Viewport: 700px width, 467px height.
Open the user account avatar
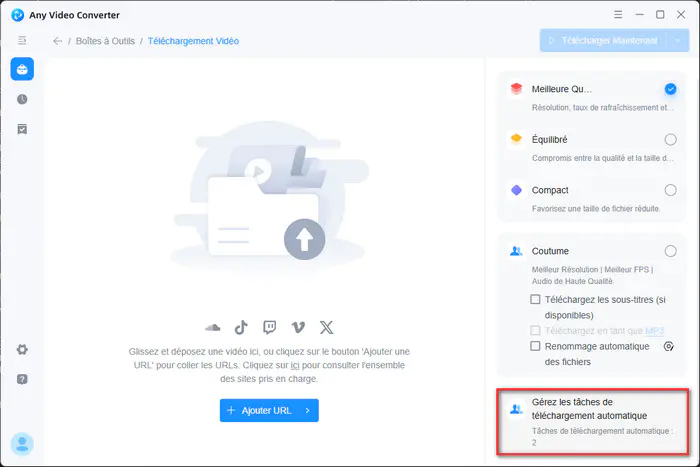coord(22,444)
